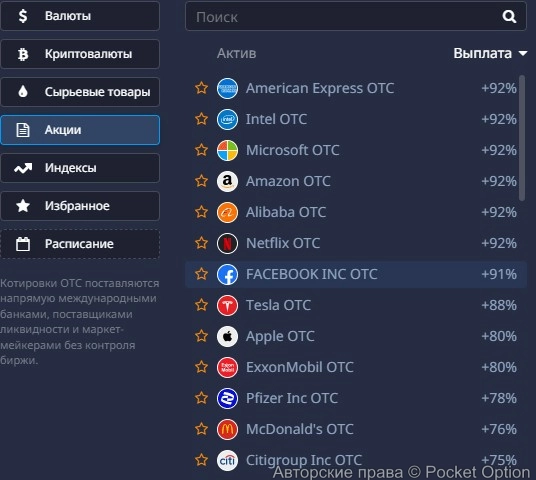Add Netflix OTC to favorites
The width and height of the screenshot is (536, 480).
tap(201, 243)
